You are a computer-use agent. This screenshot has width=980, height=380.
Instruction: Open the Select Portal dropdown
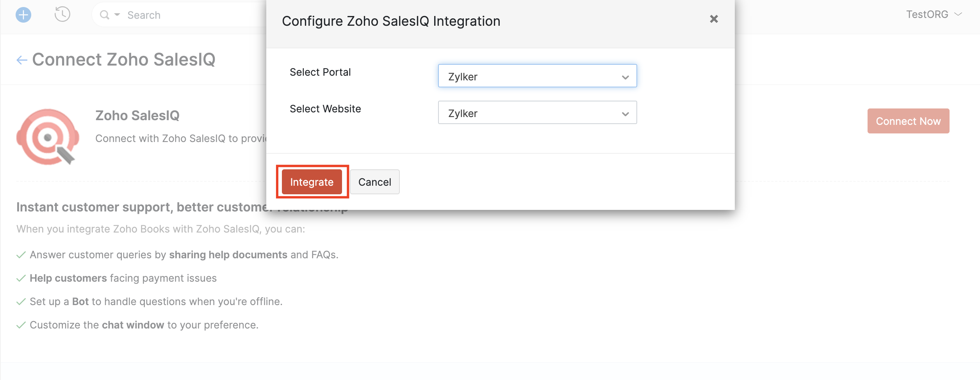(537, 76)
